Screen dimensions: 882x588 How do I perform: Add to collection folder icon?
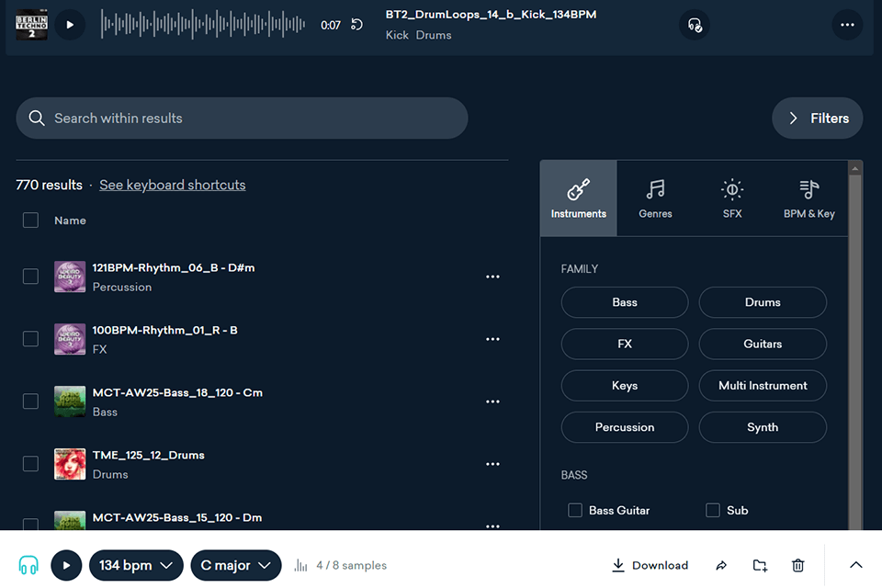point(760,566)
